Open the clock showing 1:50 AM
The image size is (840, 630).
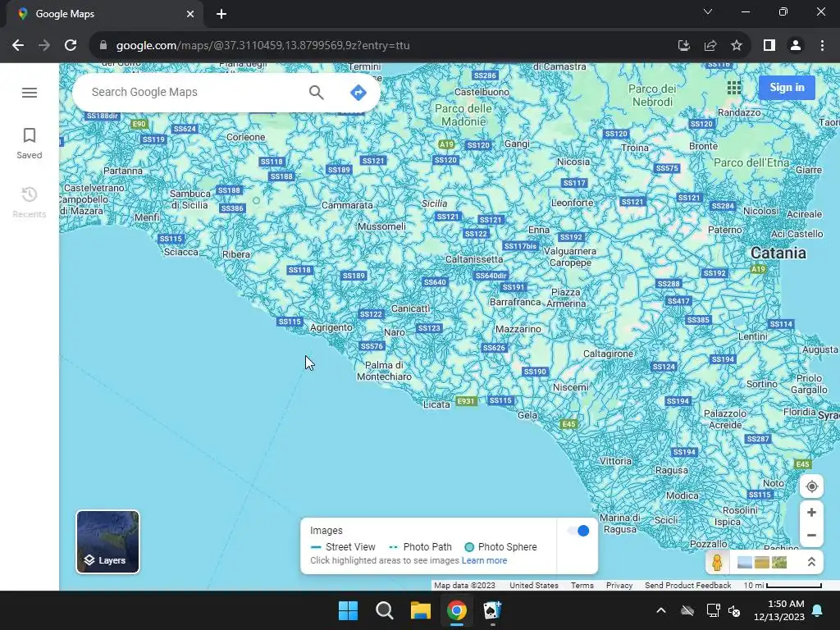point(779,610)
